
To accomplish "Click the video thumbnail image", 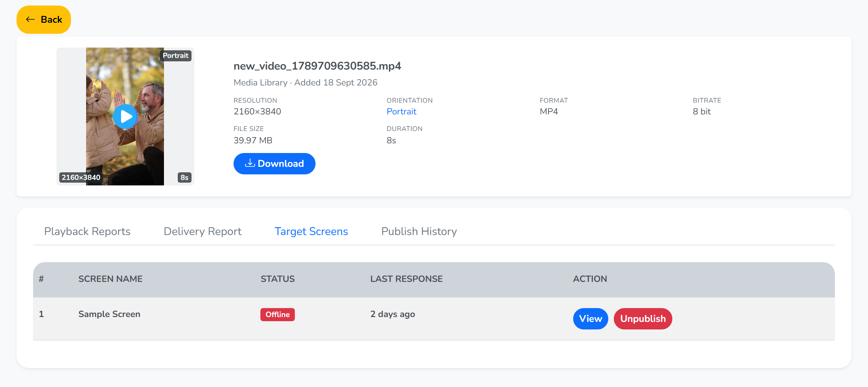I will [x=125, y=116].
